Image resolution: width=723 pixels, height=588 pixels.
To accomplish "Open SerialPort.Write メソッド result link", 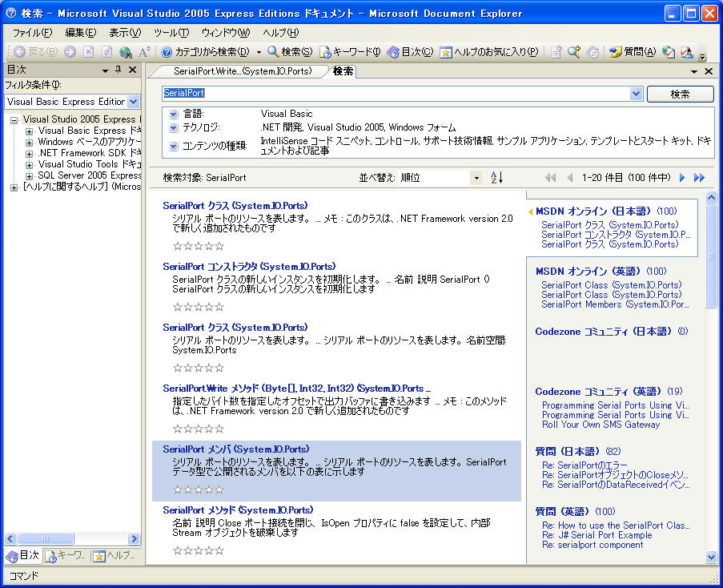I will 296,389.
